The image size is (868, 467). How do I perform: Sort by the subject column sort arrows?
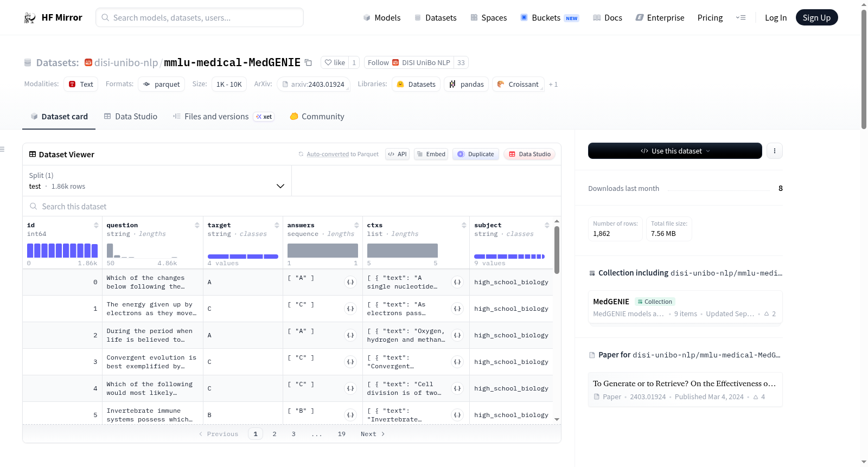point(547,225)
